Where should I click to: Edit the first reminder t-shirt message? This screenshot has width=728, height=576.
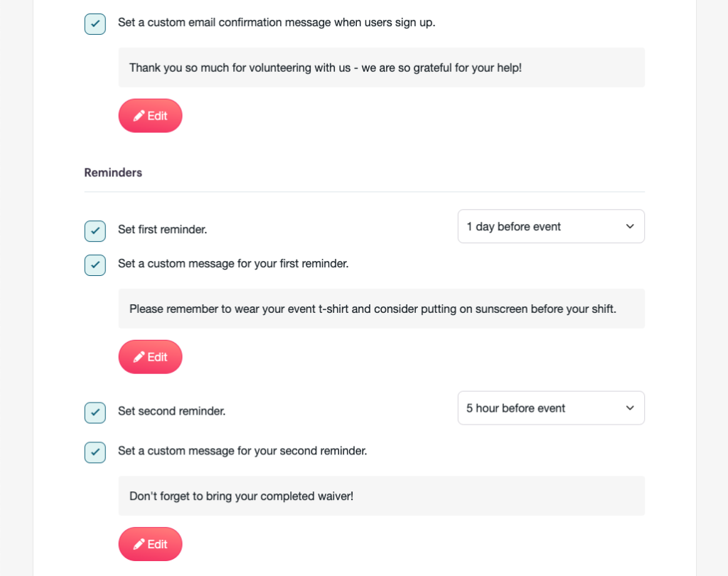point(150,357)
